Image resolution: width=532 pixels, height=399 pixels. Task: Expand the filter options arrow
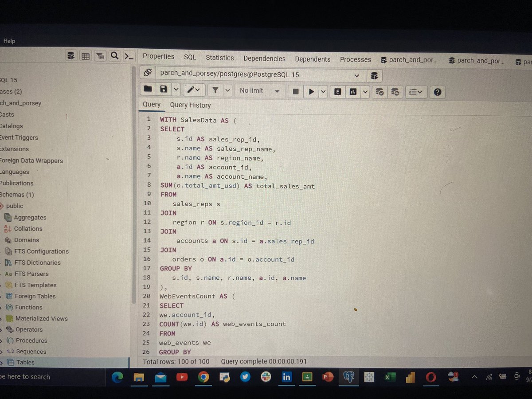point(227,90)
